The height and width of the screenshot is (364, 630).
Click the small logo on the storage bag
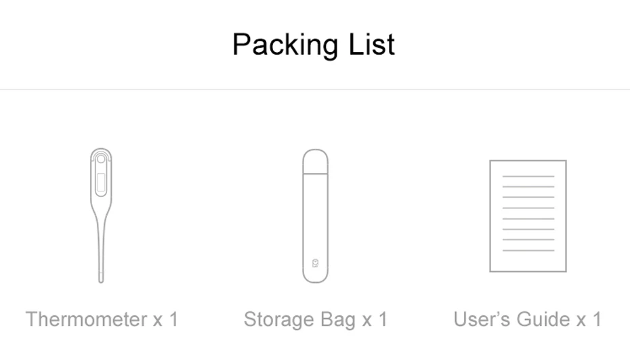pyautogui.click(x=316, y=263)
